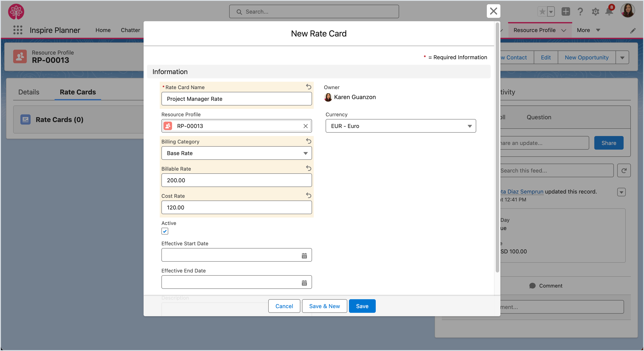644x351 pixels.
Task: Open the global actions plus icon
Action: 565,11
